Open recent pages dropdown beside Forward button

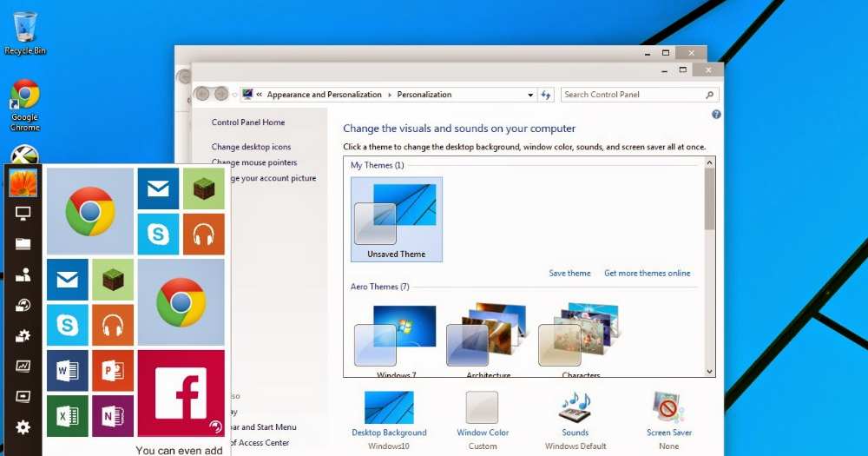pos(234,95)
